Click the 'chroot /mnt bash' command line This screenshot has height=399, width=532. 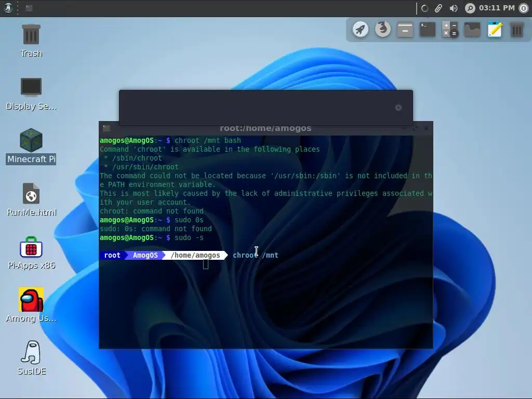170,140
